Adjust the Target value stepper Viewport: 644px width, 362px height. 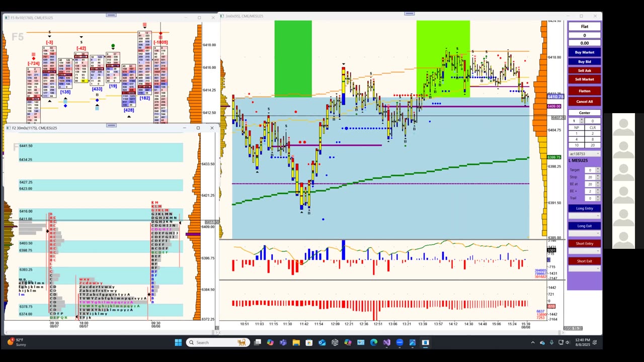pos(598,170)
